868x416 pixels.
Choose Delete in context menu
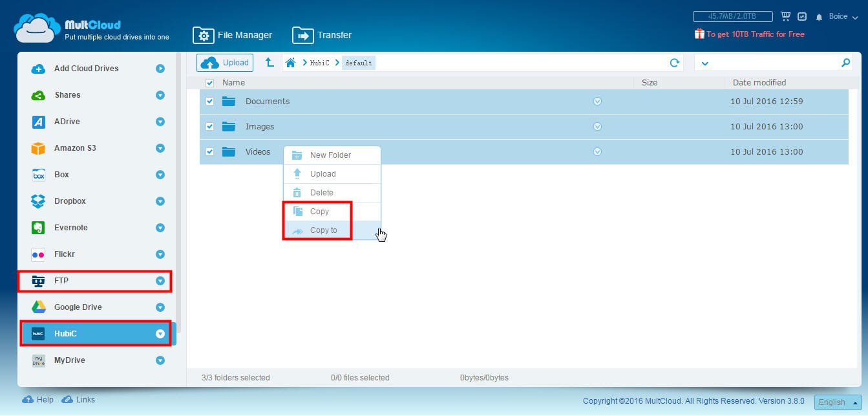click(x=332, y=193)
